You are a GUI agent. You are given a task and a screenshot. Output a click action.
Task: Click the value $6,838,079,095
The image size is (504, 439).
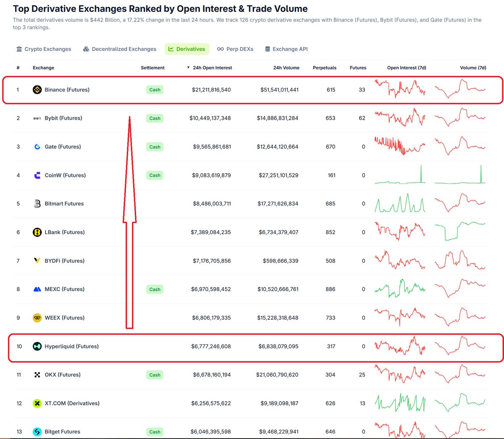pos(278,346)
